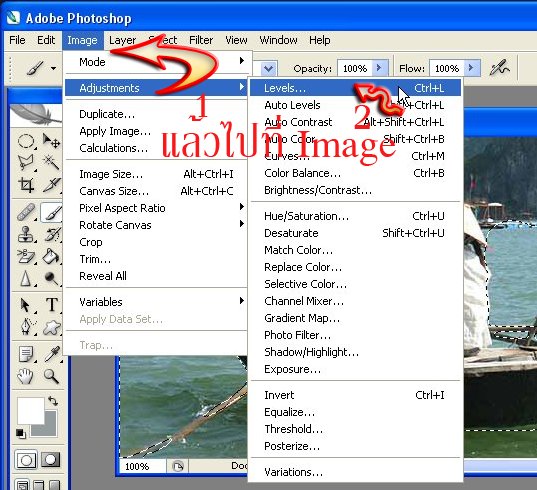
Task: Choose Brightness/Contrast adjustment
Action: 355,190
